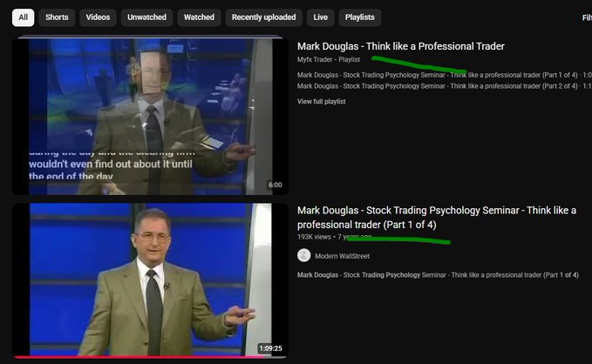Filter by Recently uploaded
This screenshot has width=592, height=364.
264,17
